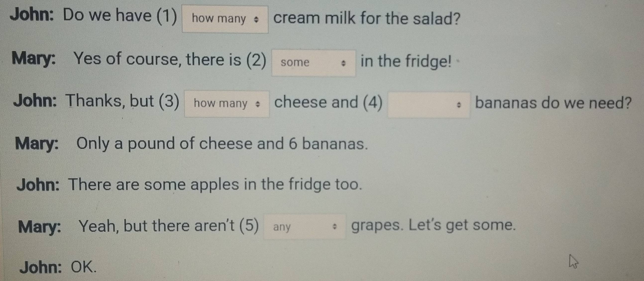Click the line 'Only a pound of cheese and 6 bananas.'
The width and height of the screenshot is (644, 281).
click(222, 145)
